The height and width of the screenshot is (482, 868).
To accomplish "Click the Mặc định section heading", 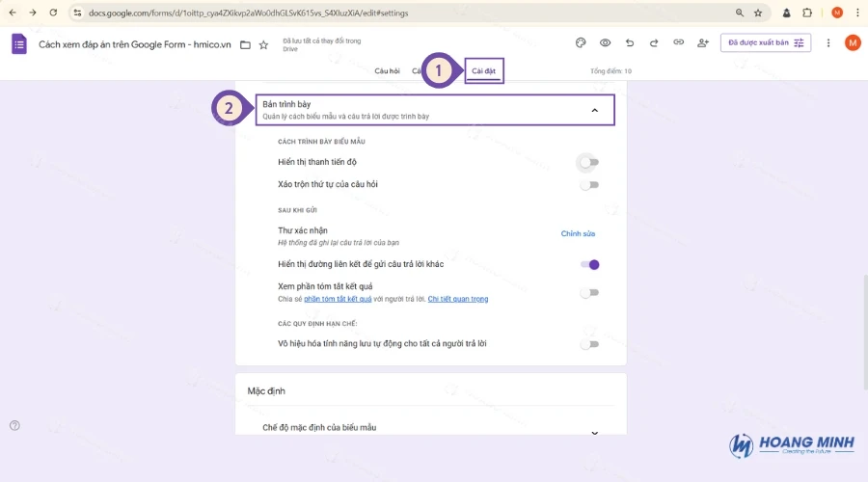I will point(266,390).
